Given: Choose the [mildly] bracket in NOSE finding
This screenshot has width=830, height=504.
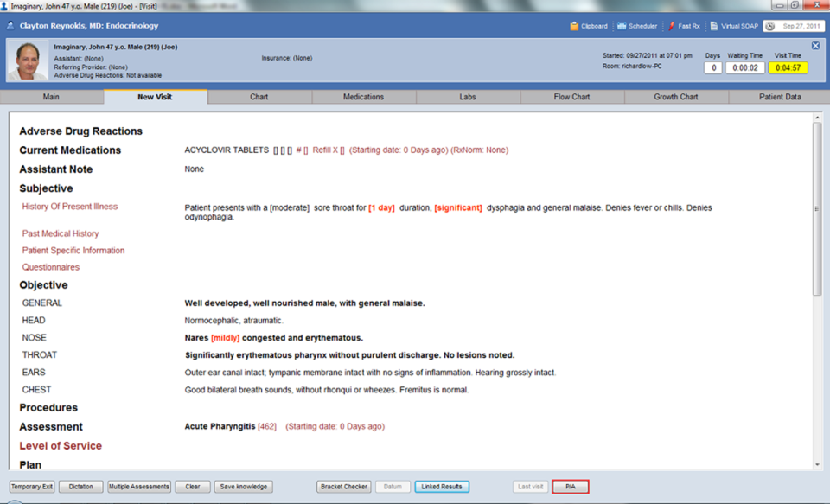Looking at the screenshot, I should tap(226, 338).
